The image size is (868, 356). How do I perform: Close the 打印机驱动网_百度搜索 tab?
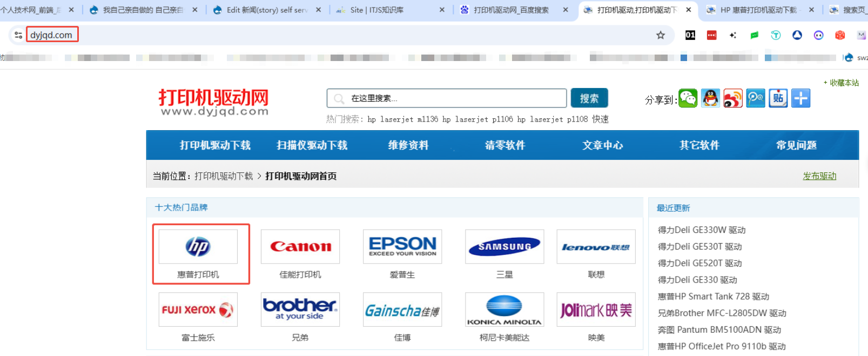[566, 10]
